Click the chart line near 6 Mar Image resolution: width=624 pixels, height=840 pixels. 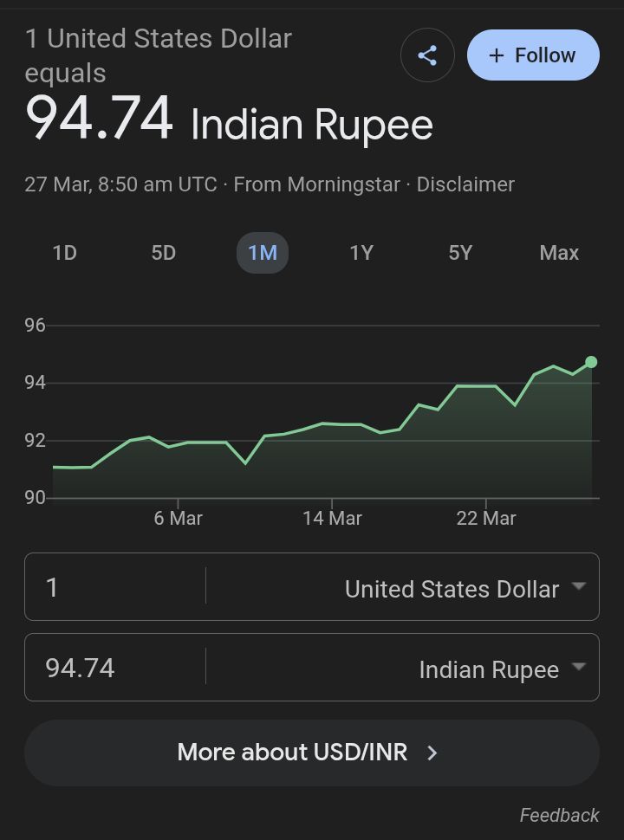178,444
